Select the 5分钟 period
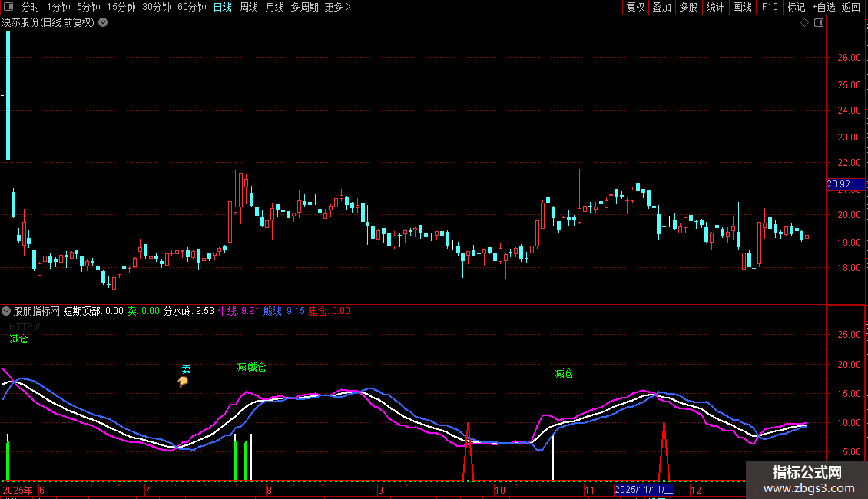This screenshot has height=499, width=868. pyautogui.click(x=88, y=7)
